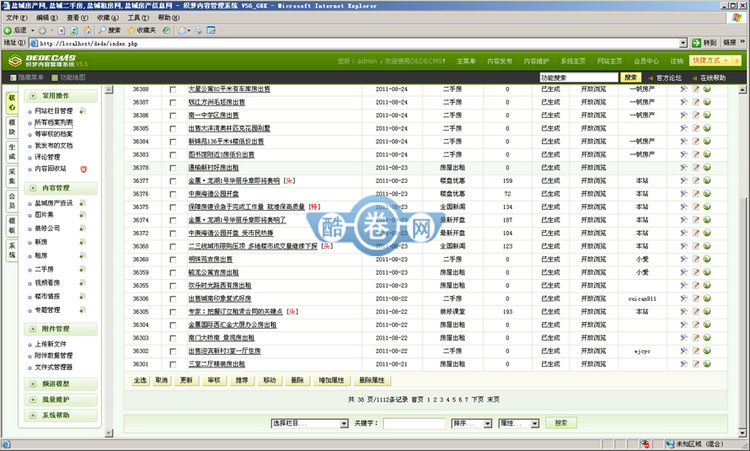Click the sidebar scroll down arrow
This screenshot has width=750, height=451.
[x=109, y=433]
